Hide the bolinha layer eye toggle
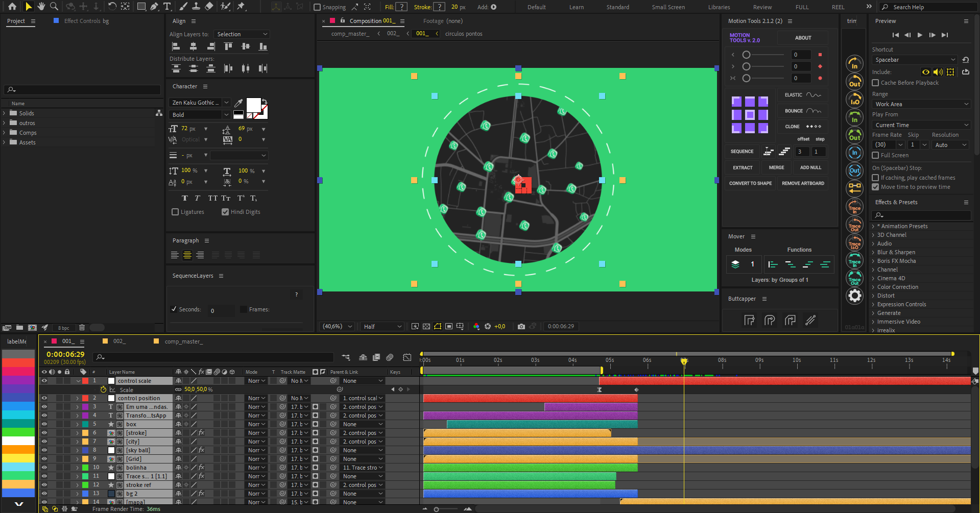This screenshot has height=513, width=980. pyautogui.click(x=44, y=468)
